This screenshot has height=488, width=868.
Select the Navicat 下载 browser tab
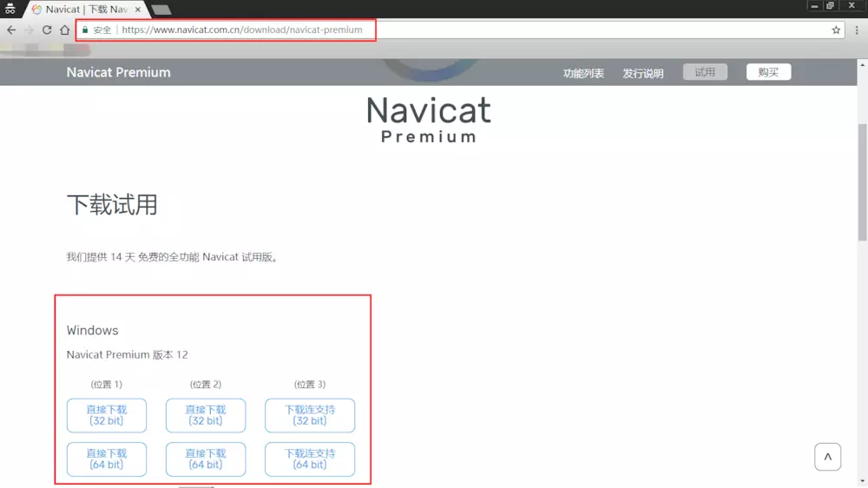[x=86, y=10]
